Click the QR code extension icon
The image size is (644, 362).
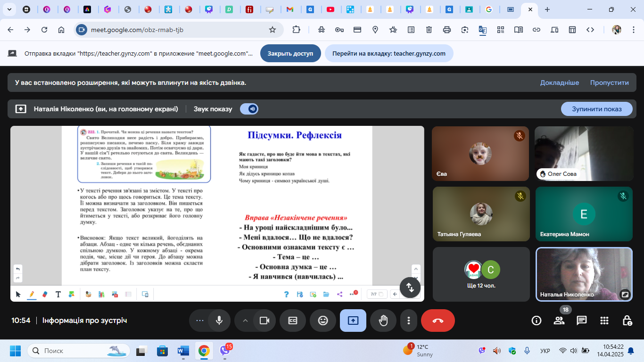[501, 30]
